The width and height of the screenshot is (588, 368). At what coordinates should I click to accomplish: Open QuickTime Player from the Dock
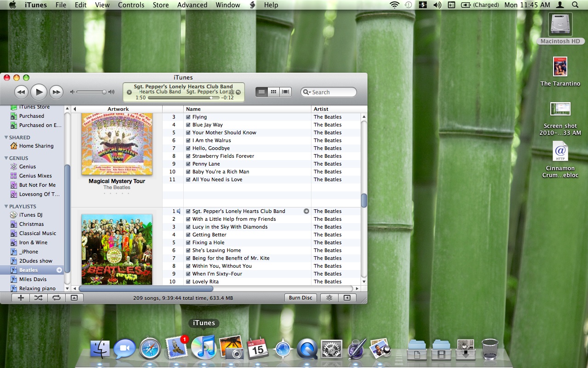[x=307, y=349]
